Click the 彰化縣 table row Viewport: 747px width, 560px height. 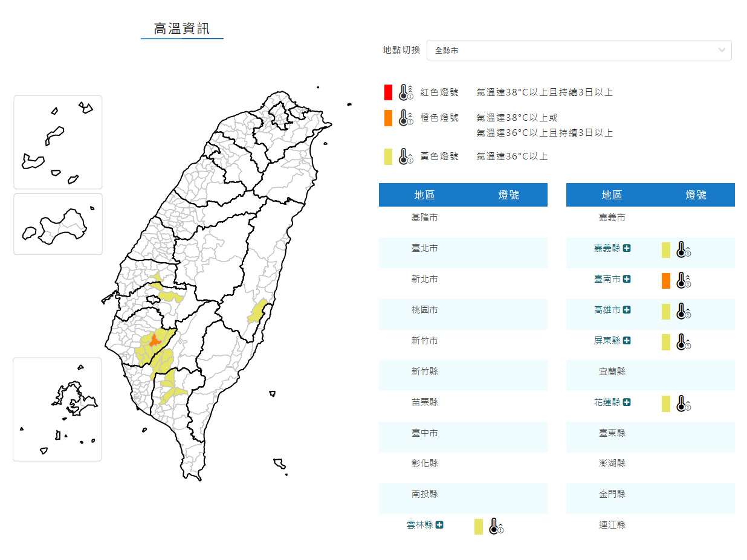pyautogui.click(x=463, y=468)
